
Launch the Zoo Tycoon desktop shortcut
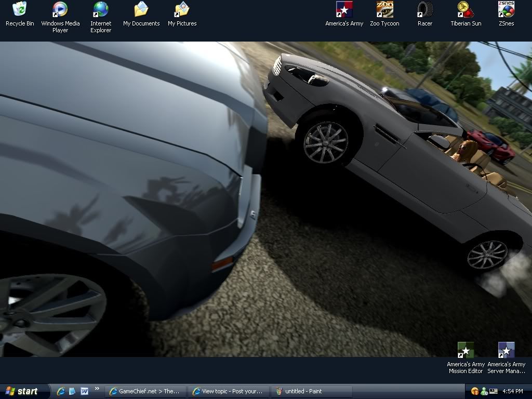pos(384,14)
